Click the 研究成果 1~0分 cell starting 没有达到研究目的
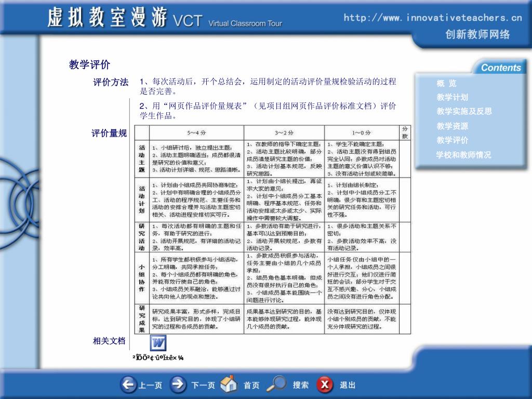Image resolution: width=532 pixels, height=399 pixels. pyautogui.click(x=362, y=319)
